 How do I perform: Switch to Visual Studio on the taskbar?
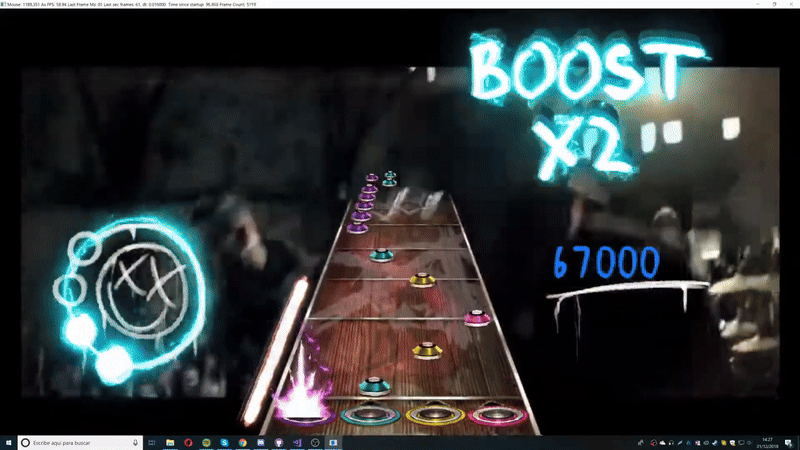[x=297, y=443]
